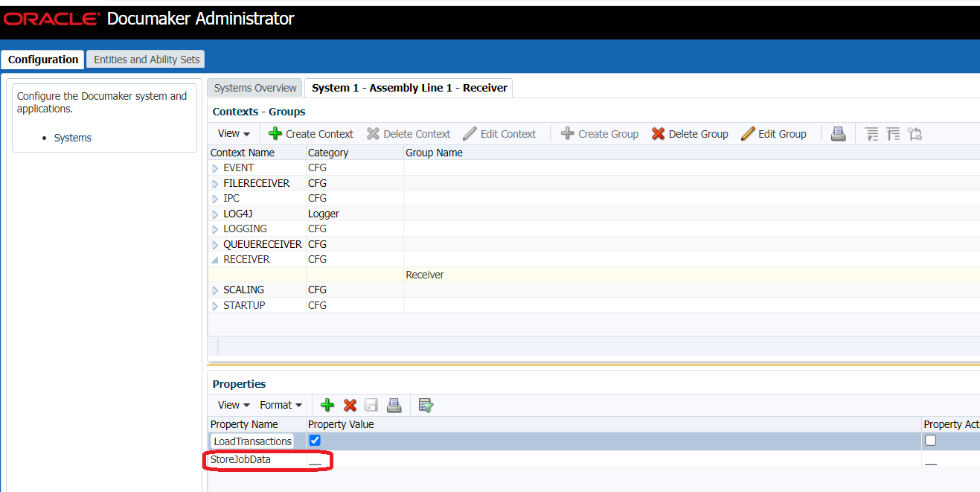Click the red X icon to delete a property

click(350, 405)
